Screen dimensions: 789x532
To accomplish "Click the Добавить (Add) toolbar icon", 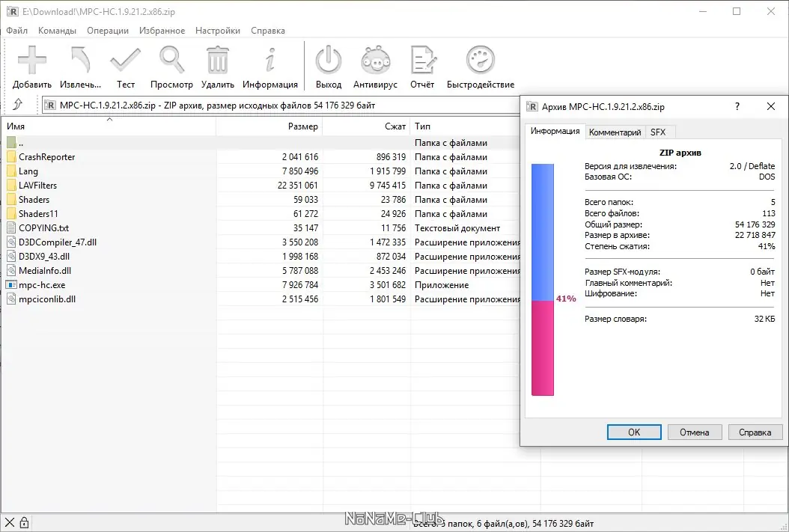I will 31,61.
